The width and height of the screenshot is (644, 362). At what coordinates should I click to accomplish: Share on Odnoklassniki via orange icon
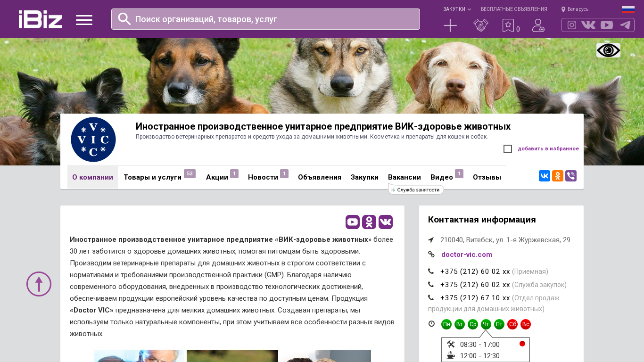pyautogui.click(x=558, y=176)
